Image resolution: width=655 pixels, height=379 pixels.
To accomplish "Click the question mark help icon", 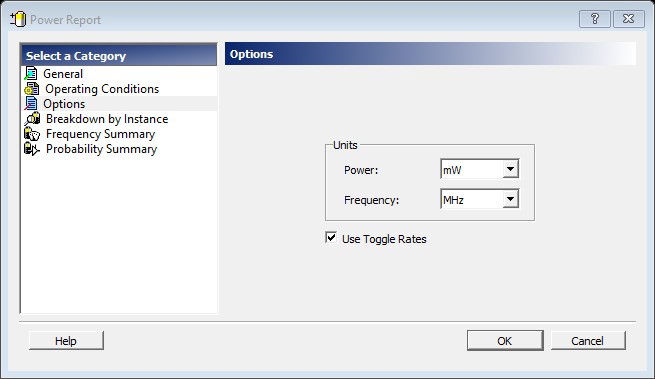I will (594, 19).
